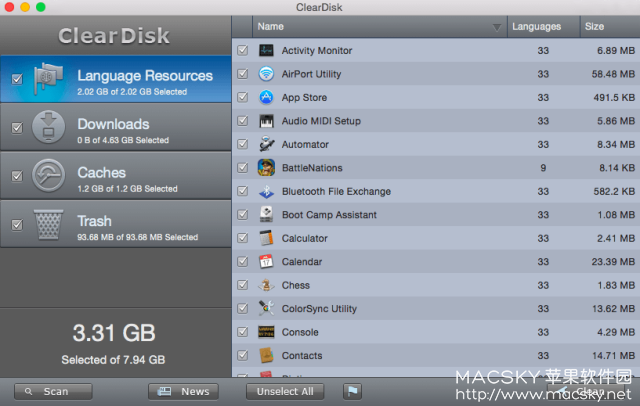Click the Caches clock icon
The width and height of the screenshot is (640, 406).
click(48, 175)
